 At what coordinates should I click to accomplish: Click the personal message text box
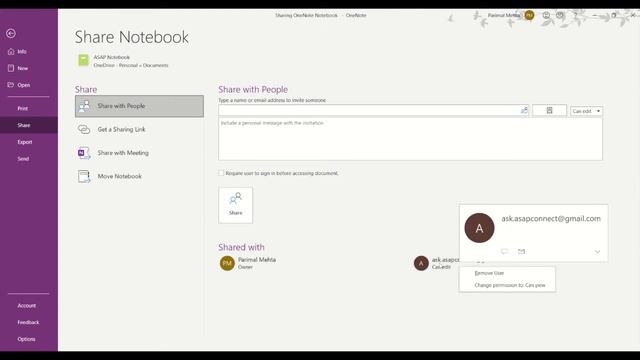[410, 139]
